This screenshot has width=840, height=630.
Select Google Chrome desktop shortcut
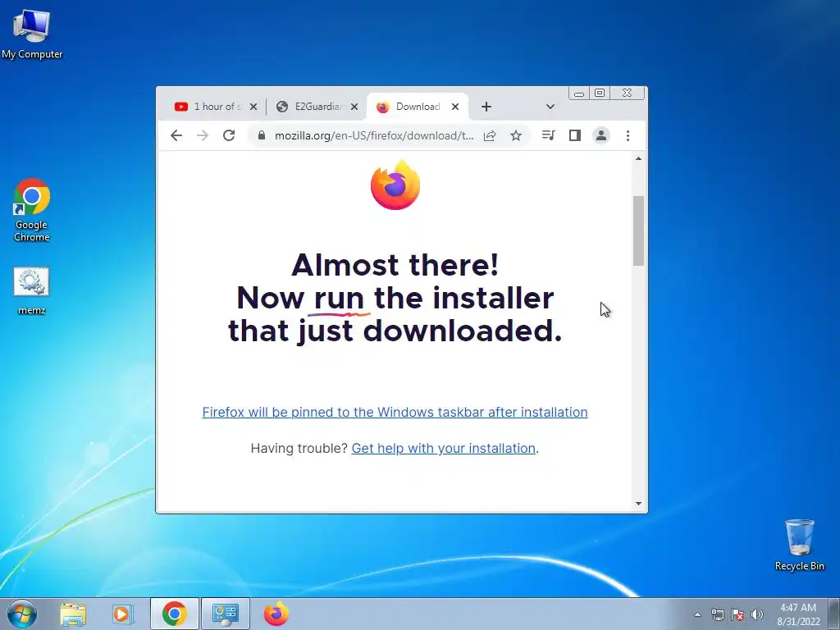(x=32, y=210)
